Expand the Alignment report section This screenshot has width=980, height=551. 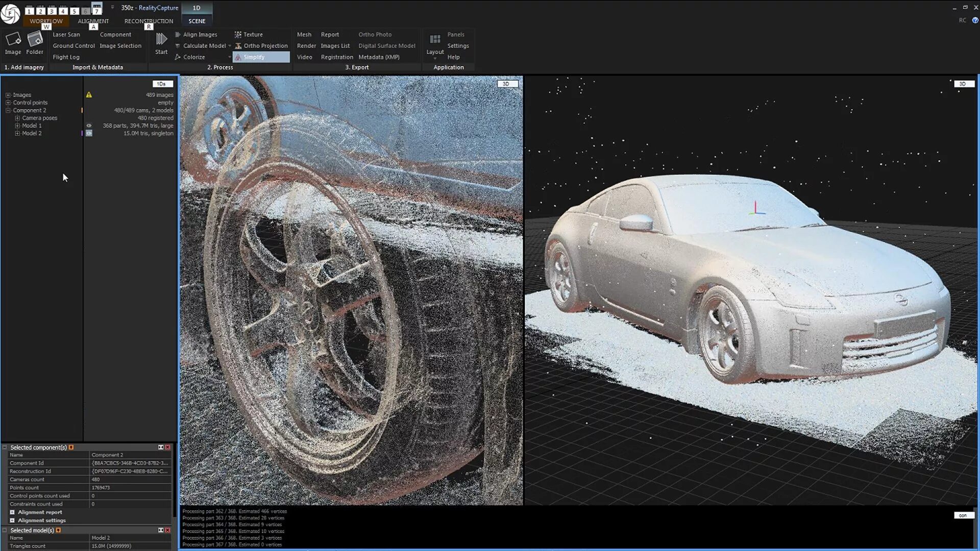12,512
